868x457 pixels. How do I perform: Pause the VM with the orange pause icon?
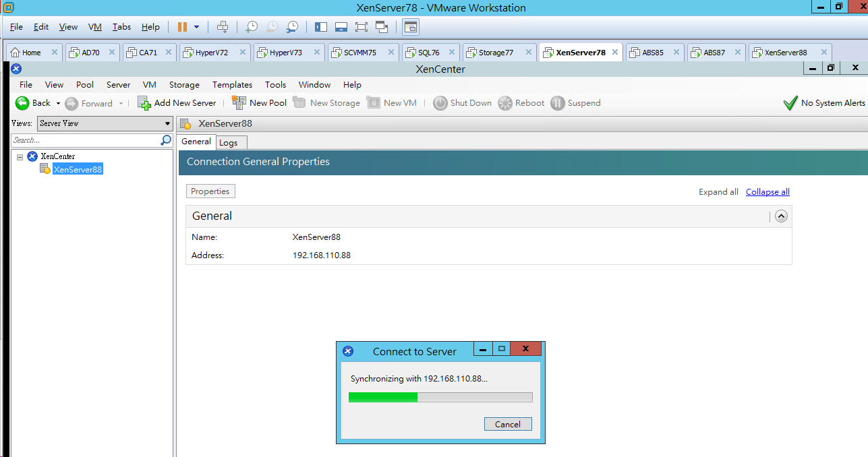(182, 27)
